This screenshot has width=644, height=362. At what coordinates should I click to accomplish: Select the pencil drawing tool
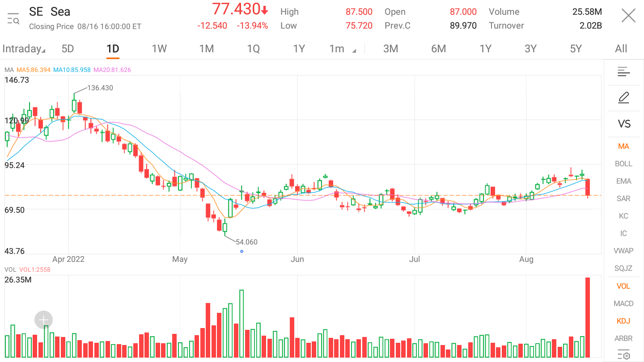coord(623,97)
